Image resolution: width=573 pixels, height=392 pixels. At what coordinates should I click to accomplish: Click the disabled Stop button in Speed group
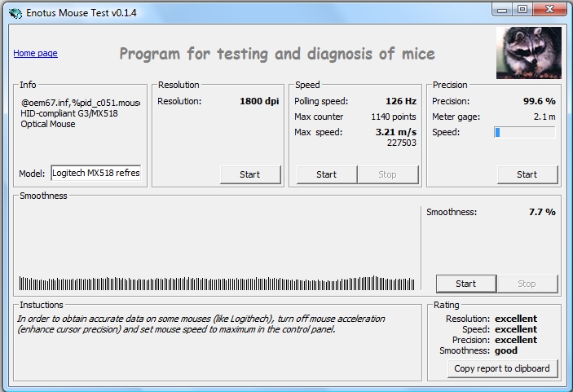click(x=388, y=174)
